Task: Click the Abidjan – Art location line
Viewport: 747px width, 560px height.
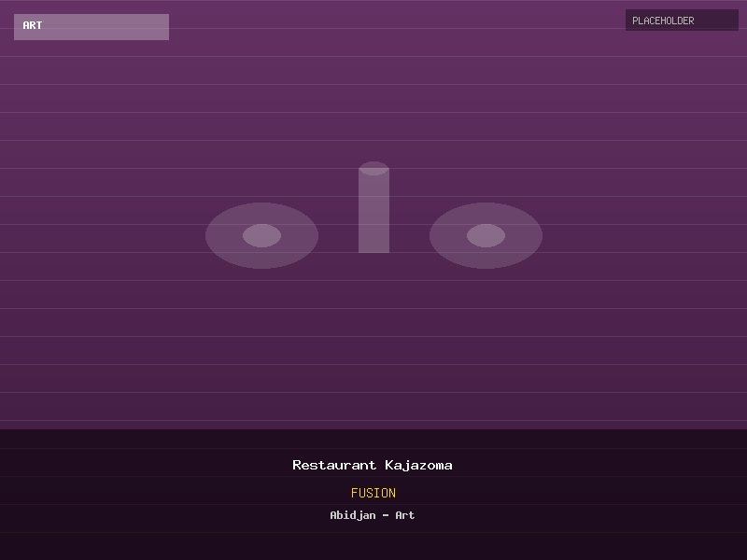Action: click(373, 515)
